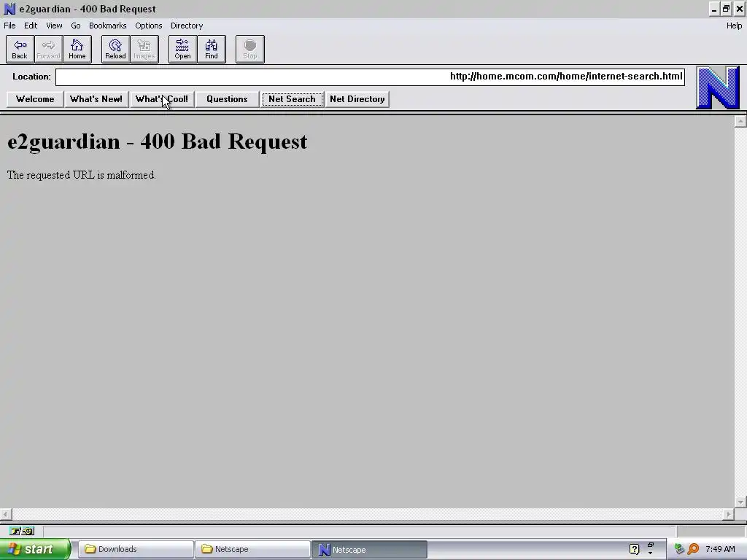
Task: Open the Directory menu
Action: coord(187,26)
